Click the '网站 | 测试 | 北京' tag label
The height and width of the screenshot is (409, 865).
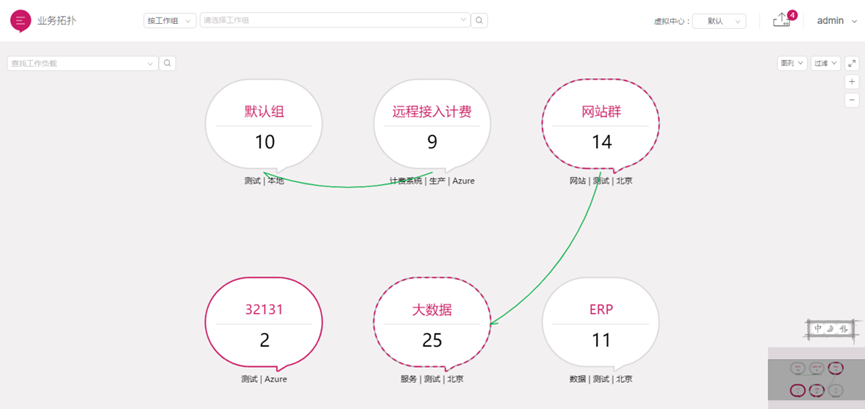pyautogui.click(x=601, y=180)
